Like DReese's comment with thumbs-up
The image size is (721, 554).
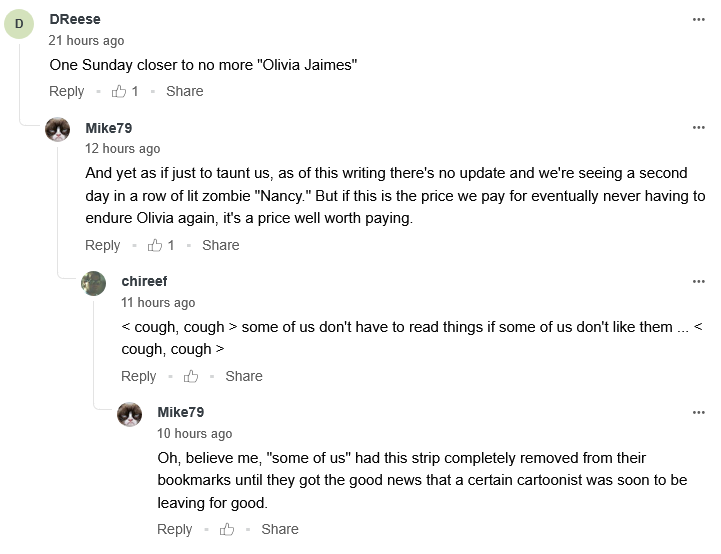pos(119,91)
